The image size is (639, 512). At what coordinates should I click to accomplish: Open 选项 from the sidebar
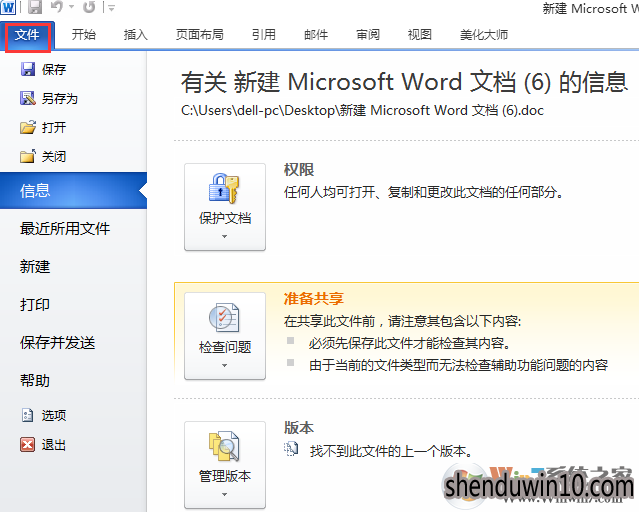click(54, 415)
